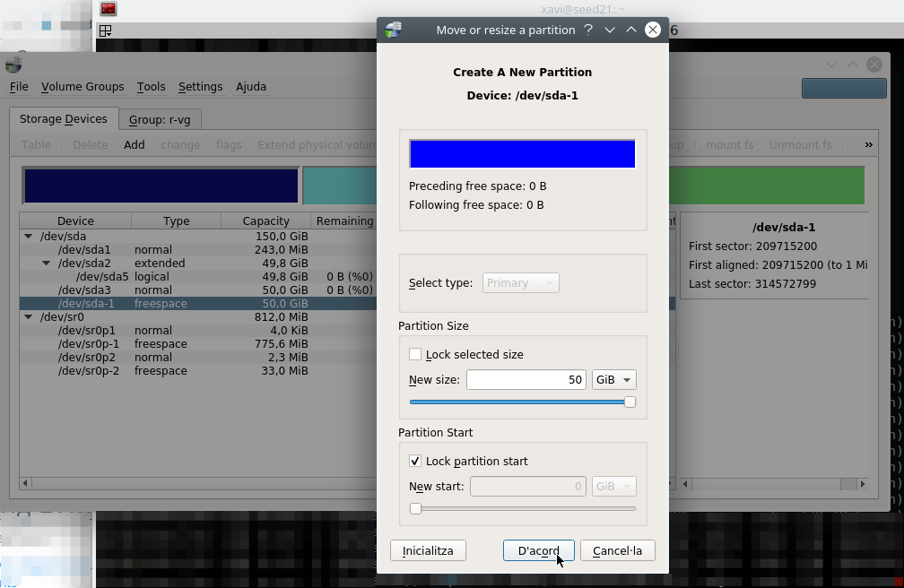Click the partition manager icon in dialog titlebar
Screen dimensions: 904x588
click(x=393, y=30)
